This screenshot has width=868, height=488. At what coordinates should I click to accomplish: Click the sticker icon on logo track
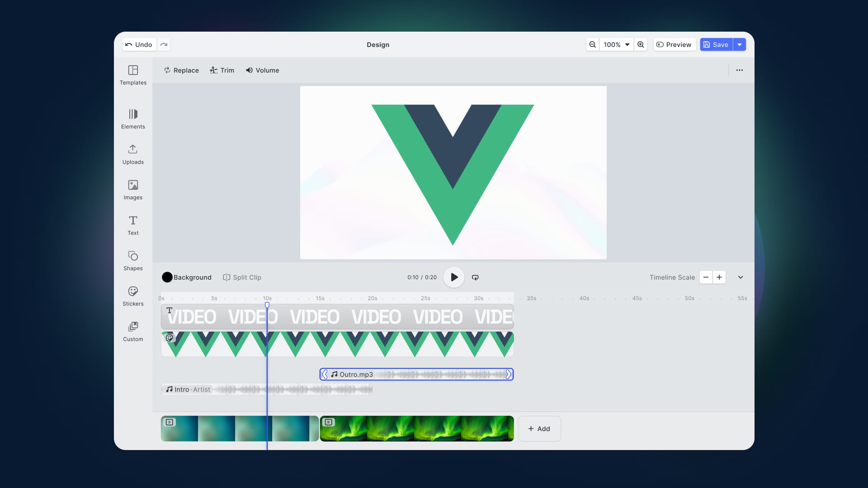tap(170, 338)
